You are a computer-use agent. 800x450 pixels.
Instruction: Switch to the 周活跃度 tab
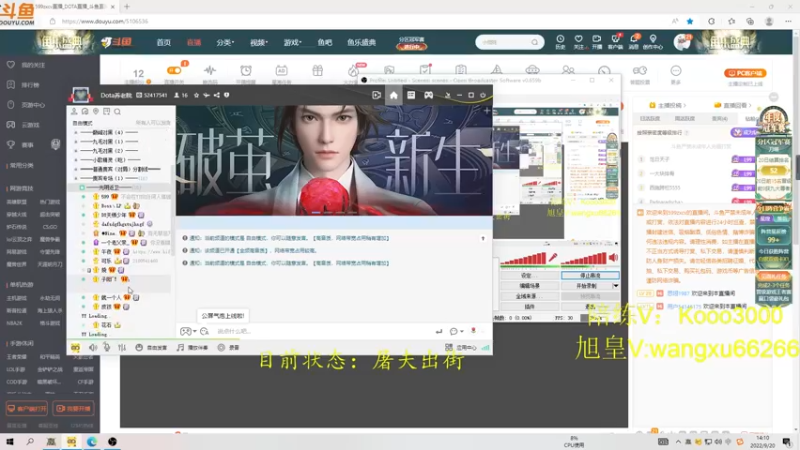tap(684, 118)
